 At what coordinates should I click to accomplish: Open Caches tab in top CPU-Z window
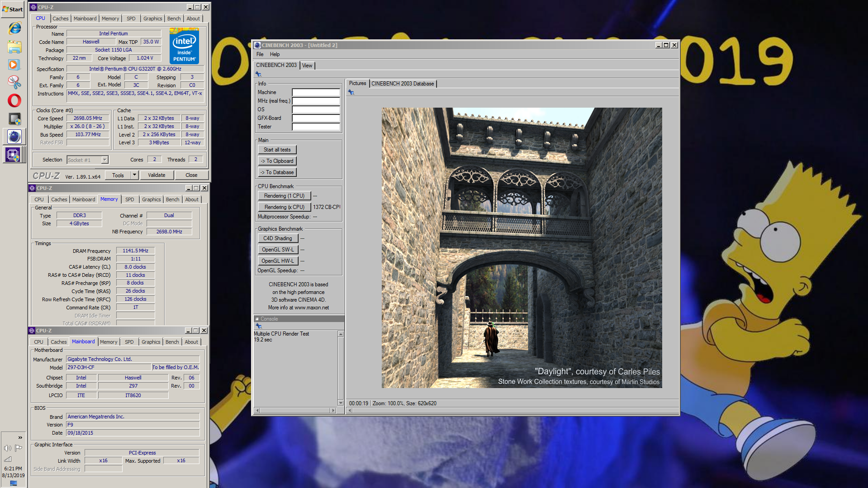(60, 19)
